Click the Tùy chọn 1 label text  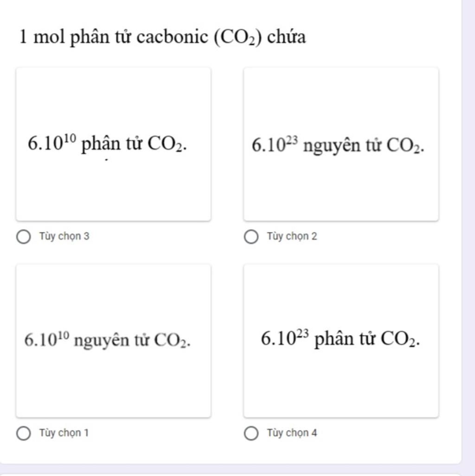click(64, 432)
